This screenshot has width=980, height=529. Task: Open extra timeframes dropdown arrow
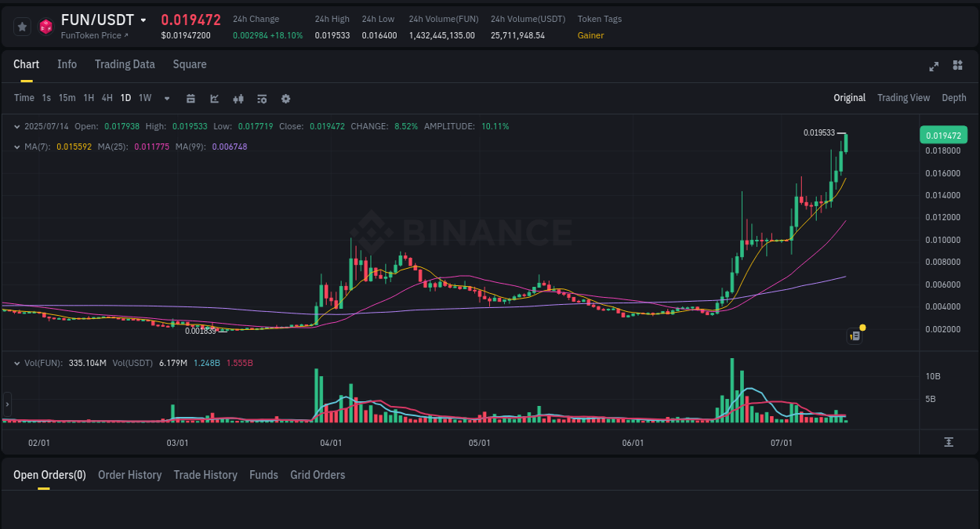click(166, 98)
